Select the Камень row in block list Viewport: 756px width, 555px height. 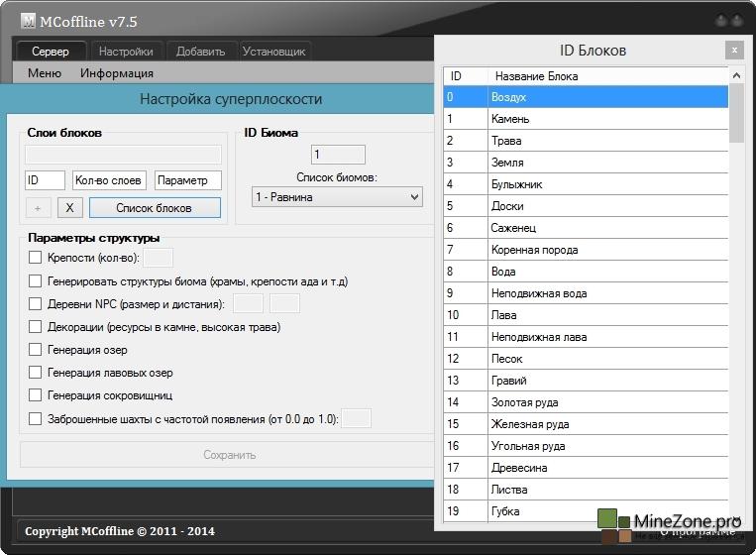coord(585,119)
